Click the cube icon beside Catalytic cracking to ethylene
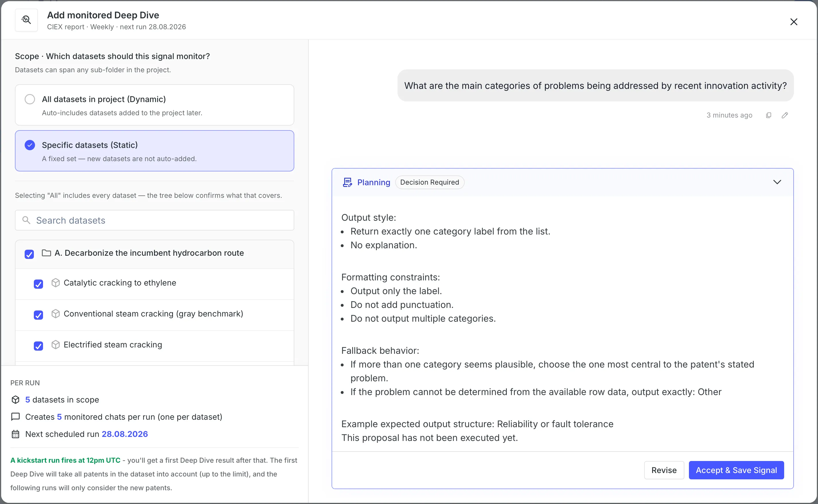The height and width of the screenshot is (504, 818). [x=56, y=283]
